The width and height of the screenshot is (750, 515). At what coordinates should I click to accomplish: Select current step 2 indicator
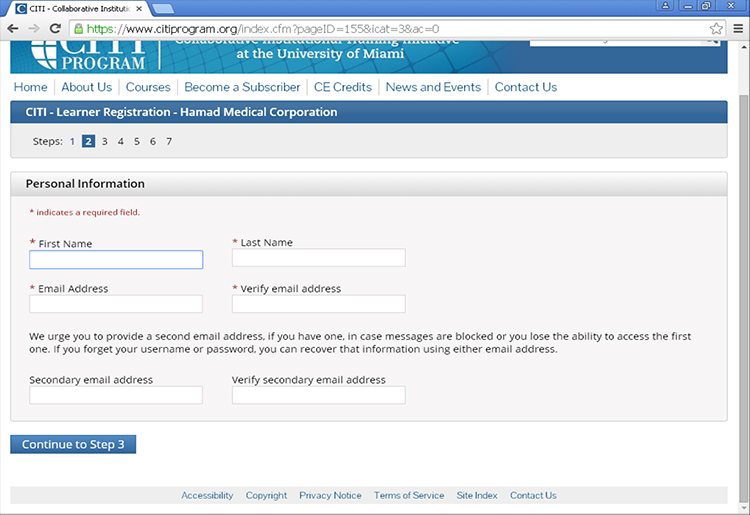(88, 141)
